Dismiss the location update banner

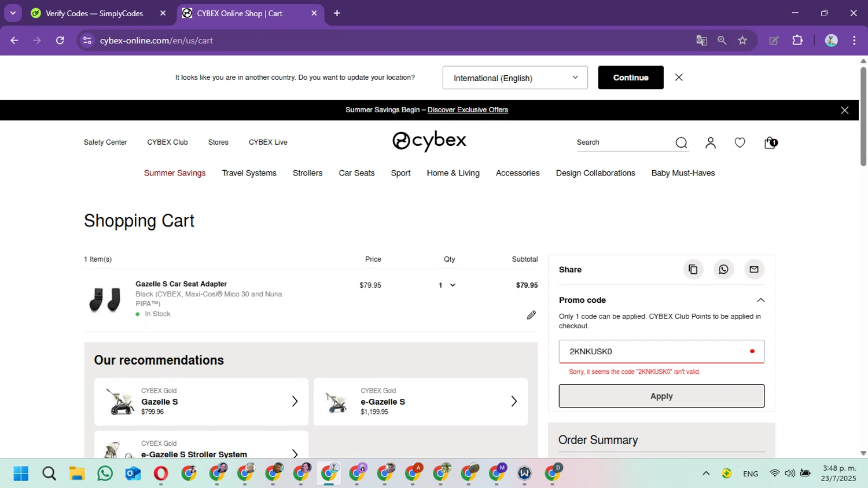pos(679,78)
